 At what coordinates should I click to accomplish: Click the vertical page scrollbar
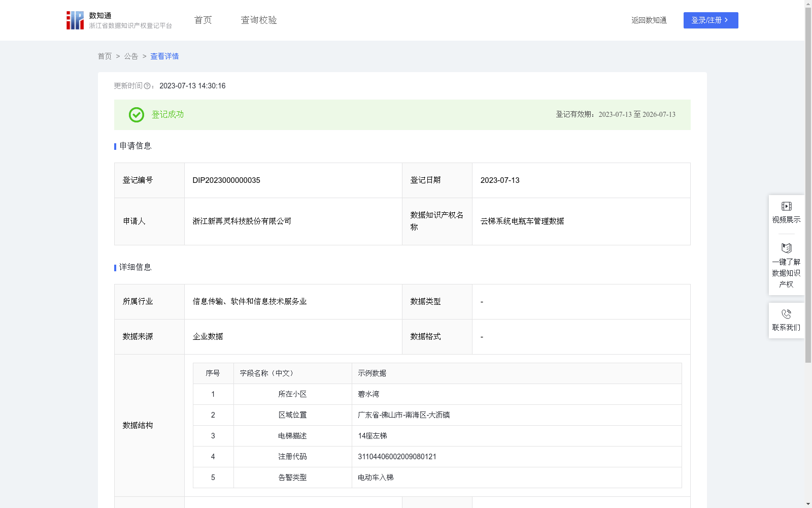tap(808, 185)
